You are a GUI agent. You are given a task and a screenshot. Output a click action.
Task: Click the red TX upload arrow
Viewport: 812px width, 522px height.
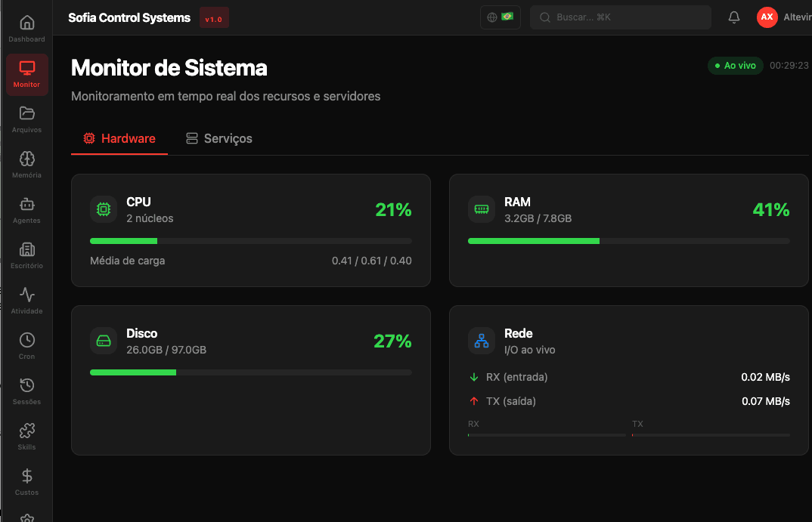click(474, 401)
